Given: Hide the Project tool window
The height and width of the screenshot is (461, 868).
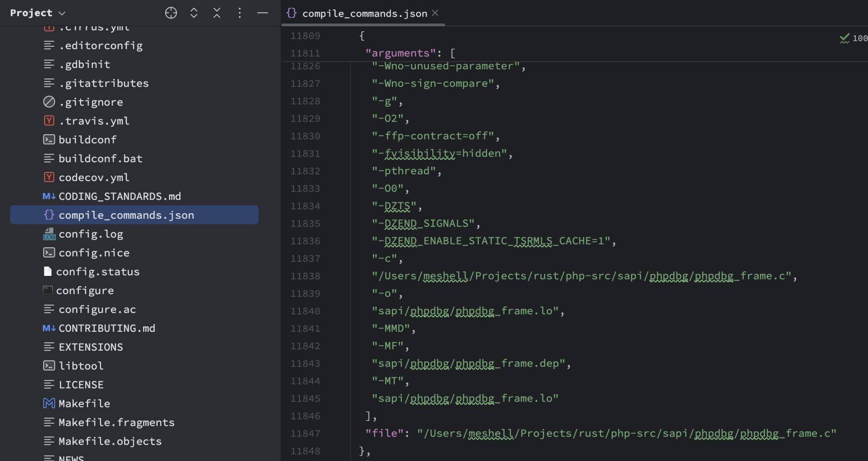Looking at the screenshot, I should [x=263, y=13].
